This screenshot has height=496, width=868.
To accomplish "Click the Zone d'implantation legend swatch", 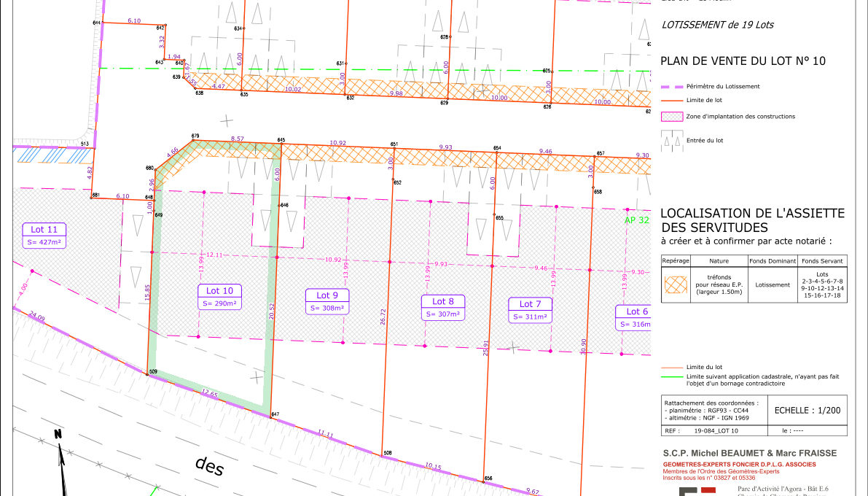I will 672,117.
